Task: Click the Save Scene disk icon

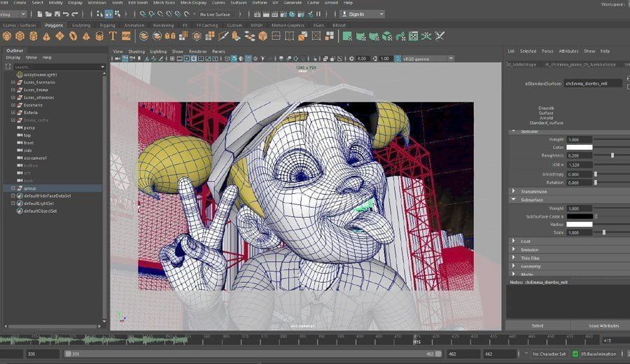Action: [57, 14]
